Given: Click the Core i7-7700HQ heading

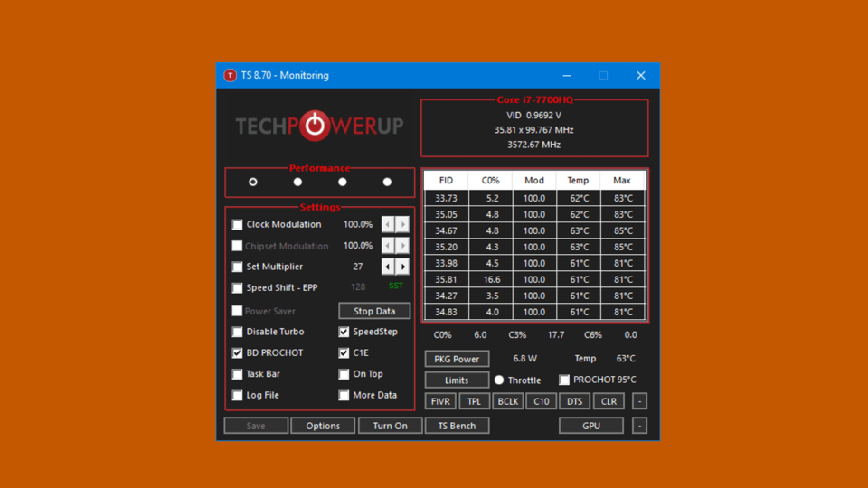Looking at the screenshot, I should click(x=534, y=99).
